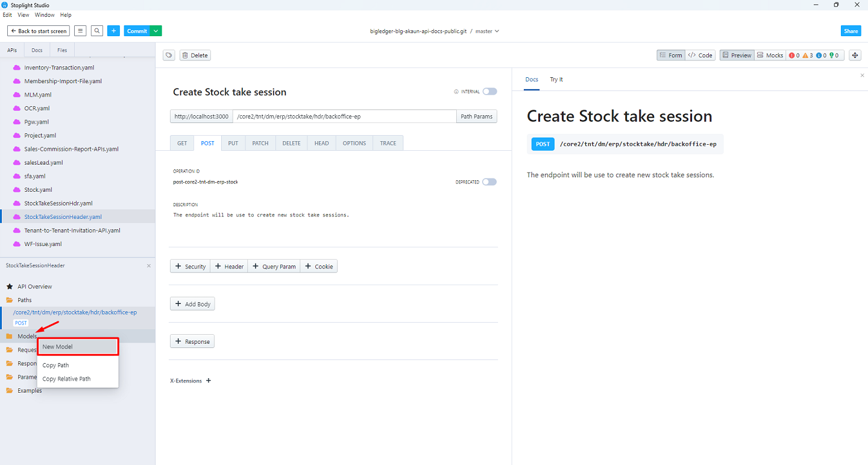Click the Add Body button

(x=192, y=304)
